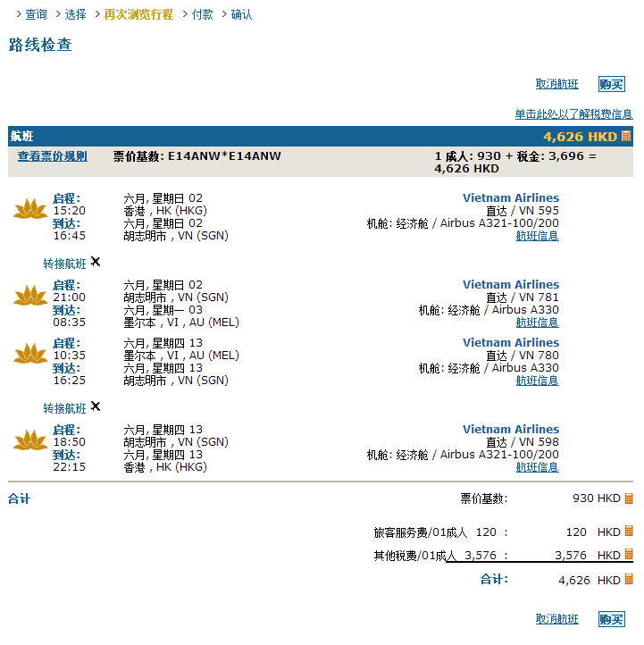Click calculator icon beside the 4,626 HKD total

coord(628,580)
